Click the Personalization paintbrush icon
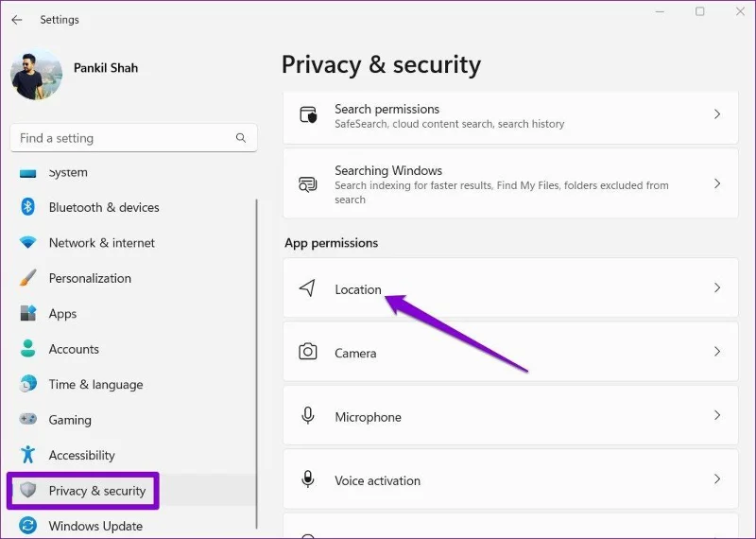The image size is (756, 539). point(28,278)
